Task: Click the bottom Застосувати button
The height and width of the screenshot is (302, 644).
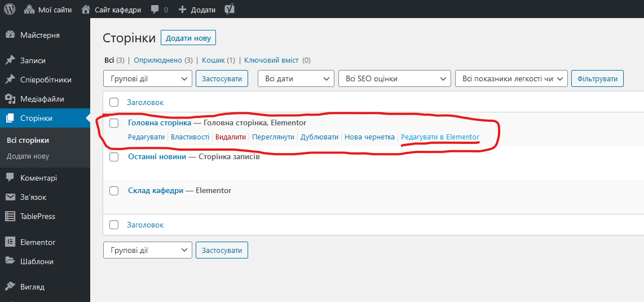Action: [x=222, y=250]
